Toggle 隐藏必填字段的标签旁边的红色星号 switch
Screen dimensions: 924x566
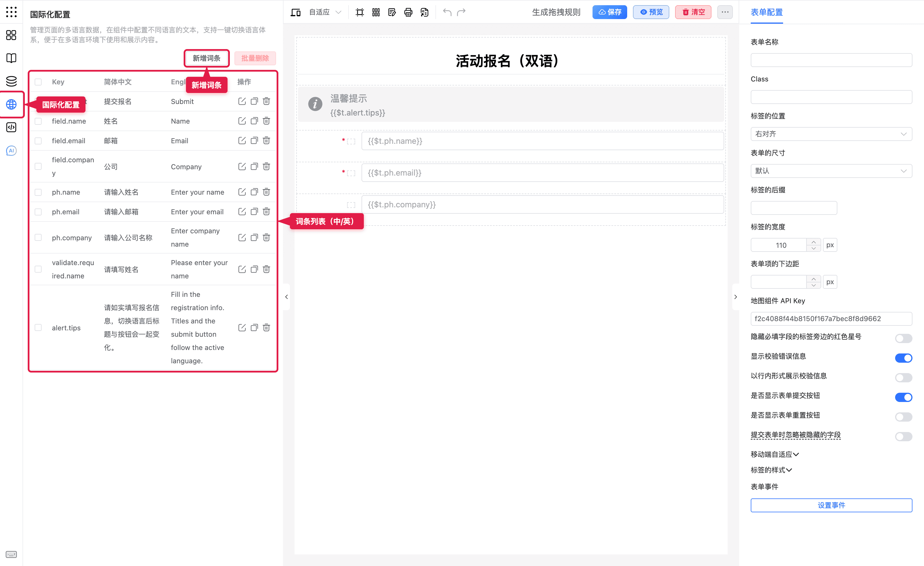click(903, 338)
